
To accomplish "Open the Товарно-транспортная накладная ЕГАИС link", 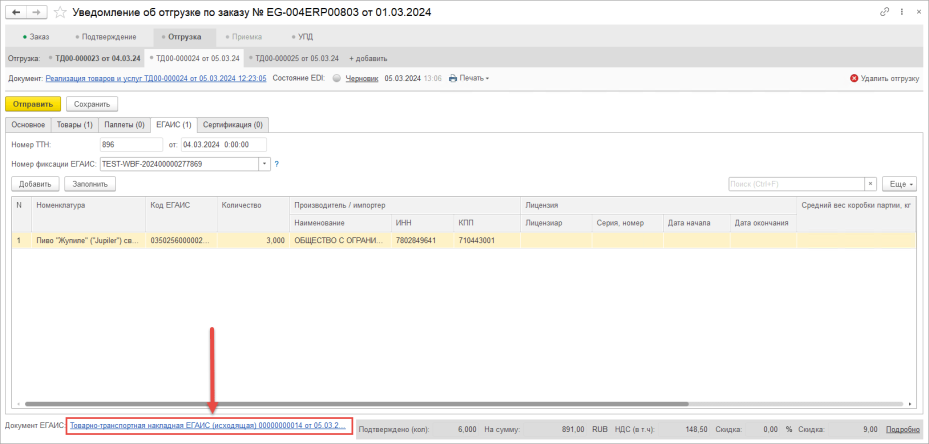I will (x=208, y=426).
